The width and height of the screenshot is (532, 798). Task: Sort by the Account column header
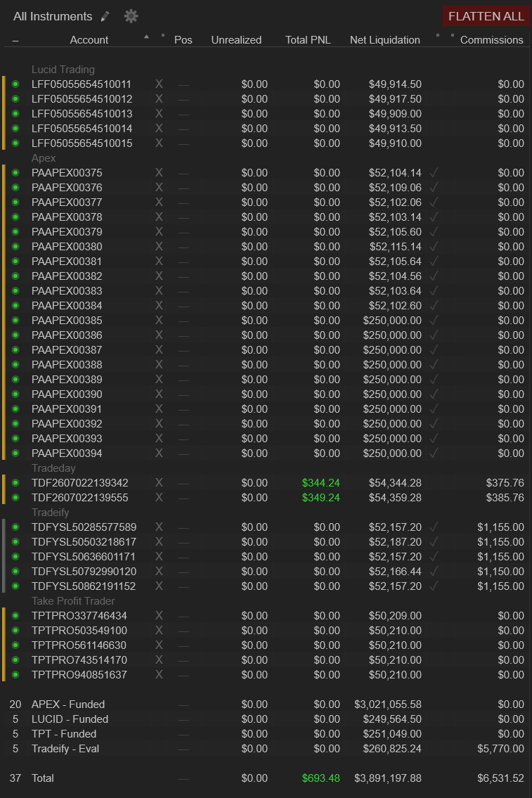coord(89,39)
